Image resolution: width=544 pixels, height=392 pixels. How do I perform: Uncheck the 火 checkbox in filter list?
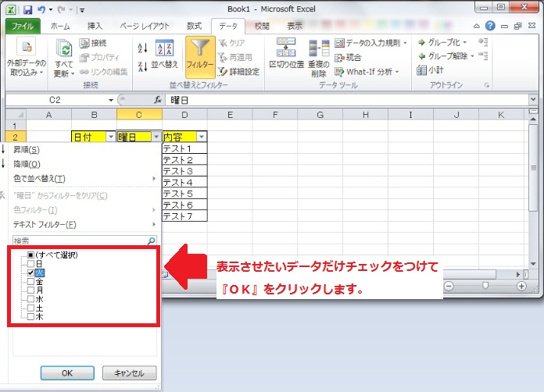click(x=30, y=273)
